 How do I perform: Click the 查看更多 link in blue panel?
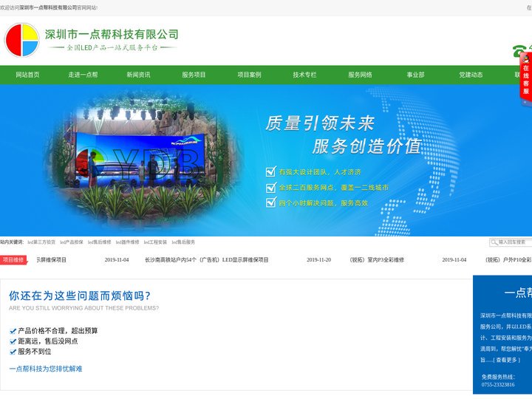point(507,360)
